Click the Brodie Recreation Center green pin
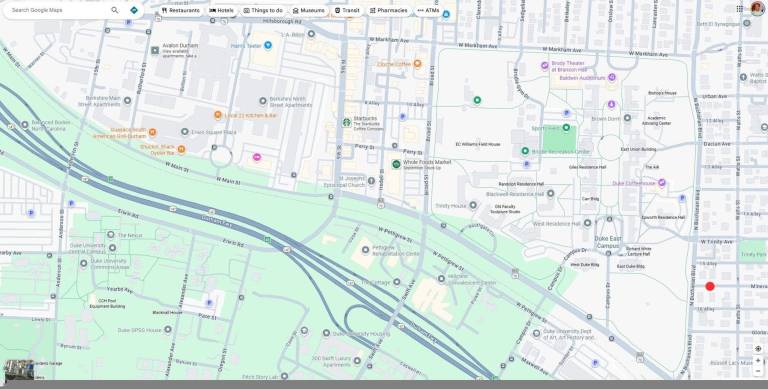The width and height of the screenshot is (768, 389). pos(525,151)
